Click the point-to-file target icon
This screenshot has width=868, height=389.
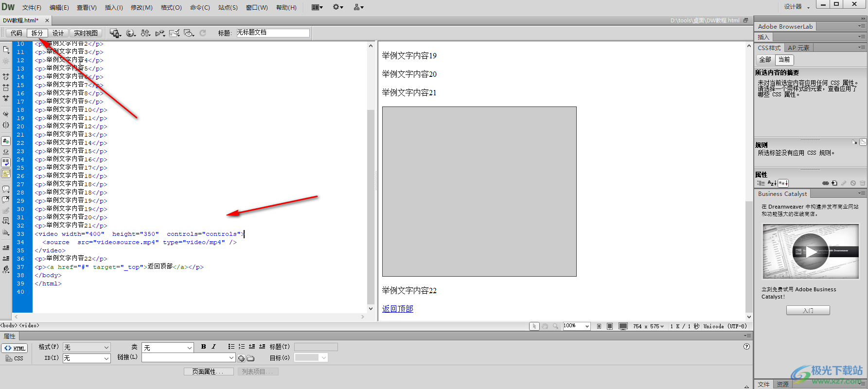pos(241,358)
